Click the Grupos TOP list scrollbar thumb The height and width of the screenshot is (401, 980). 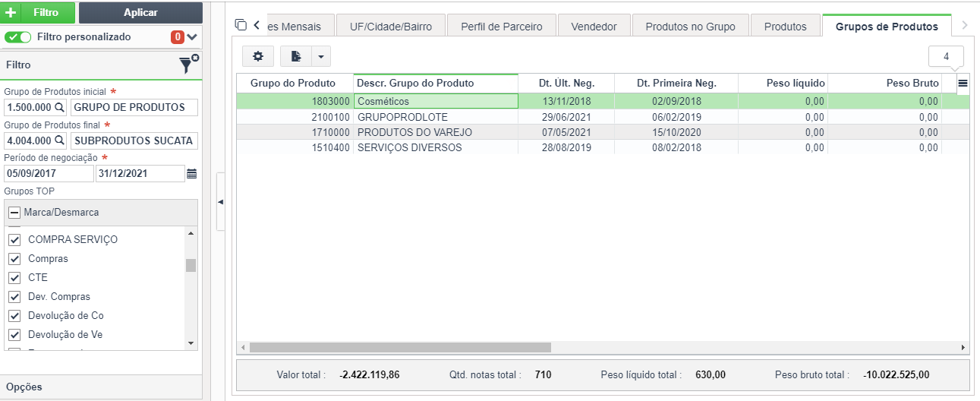pyautogui.click(x=191, y=265)
